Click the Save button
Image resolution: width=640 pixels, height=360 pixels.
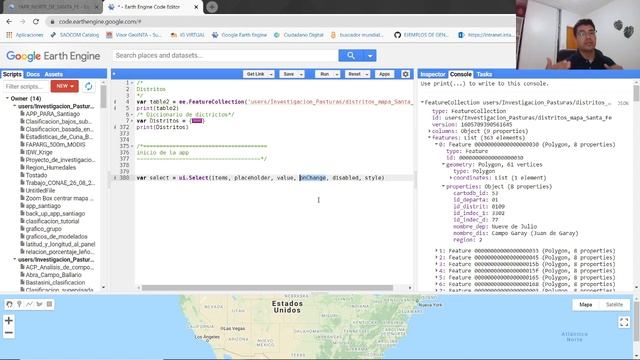[289, 74]
